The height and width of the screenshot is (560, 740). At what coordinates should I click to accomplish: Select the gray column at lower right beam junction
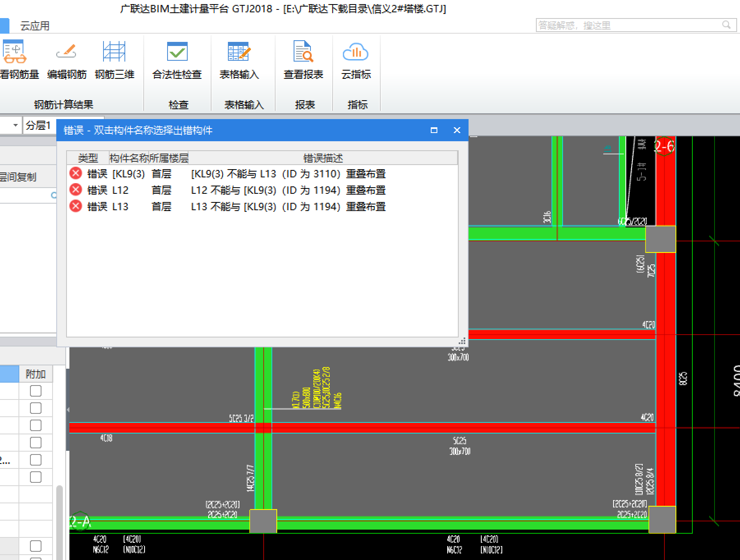[662, 520]
